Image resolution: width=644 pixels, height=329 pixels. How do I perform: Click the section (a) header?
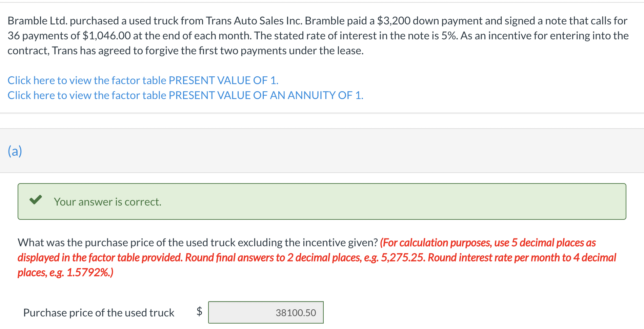(x=15, y=151)
